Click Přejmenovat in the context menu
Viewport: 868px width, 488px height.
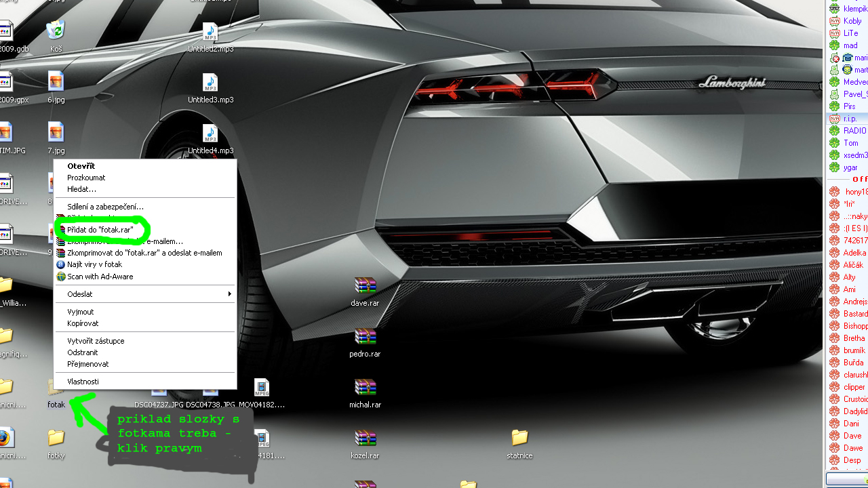pos(87,364)
